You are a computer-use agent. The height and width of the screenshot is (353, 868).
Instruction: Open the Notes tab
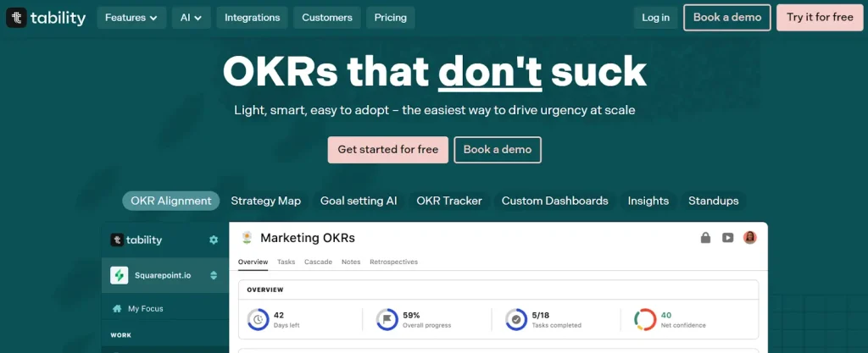pyautogui.click(x=351, y=262)
